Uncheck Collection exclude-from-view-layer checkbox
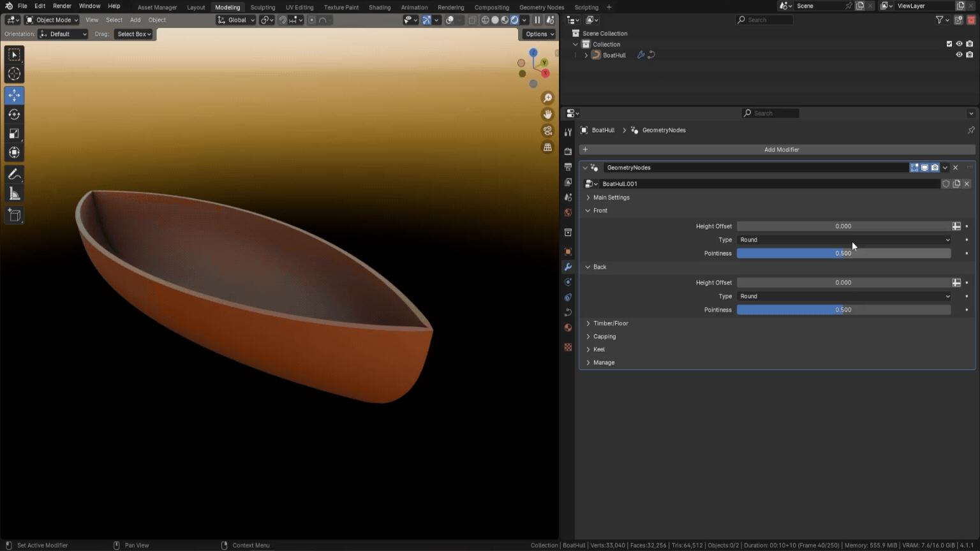 949,44
